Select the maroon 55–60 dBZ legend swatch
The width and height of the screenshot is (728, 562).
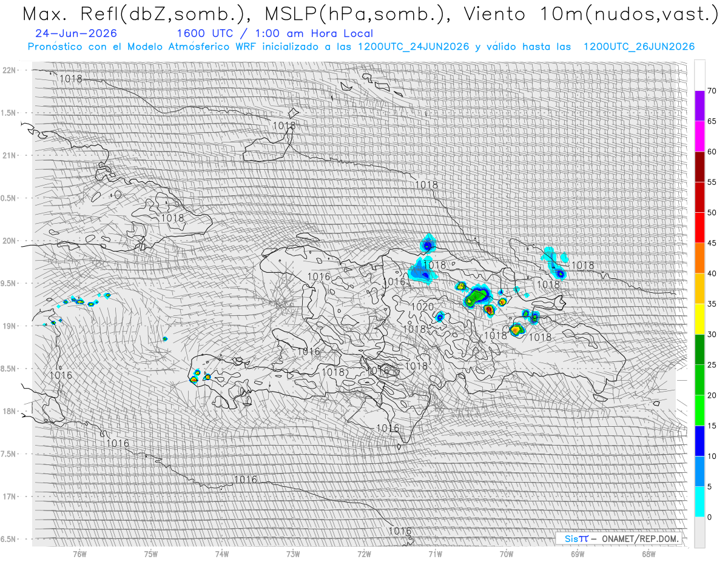[699, 167]
